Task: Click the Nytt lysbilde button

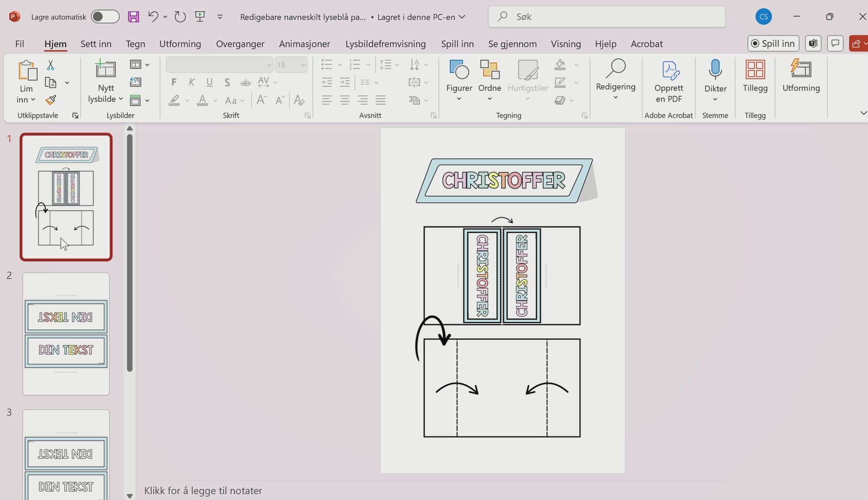Action: point(105,70)
